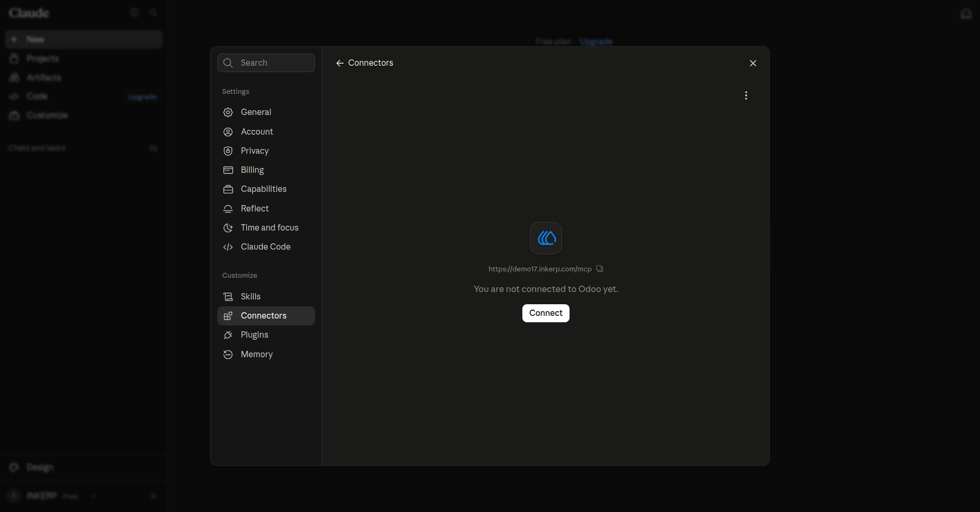Click the Upgrade link beside Free plan

coord(596,41)
